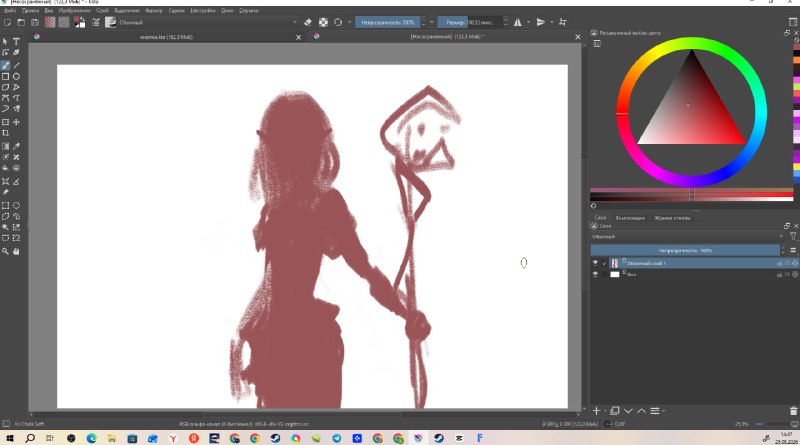Image resolution: width=800 pixels, height=445 pixels.
Task: Select the Zoom magnifier tool
Action: (x=5, y=251)
